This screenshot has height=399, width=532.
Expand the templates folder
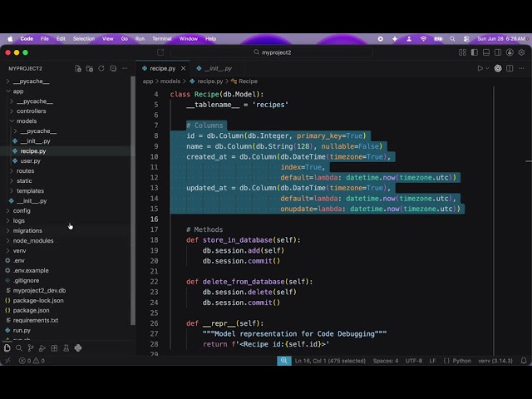point(30,190)
